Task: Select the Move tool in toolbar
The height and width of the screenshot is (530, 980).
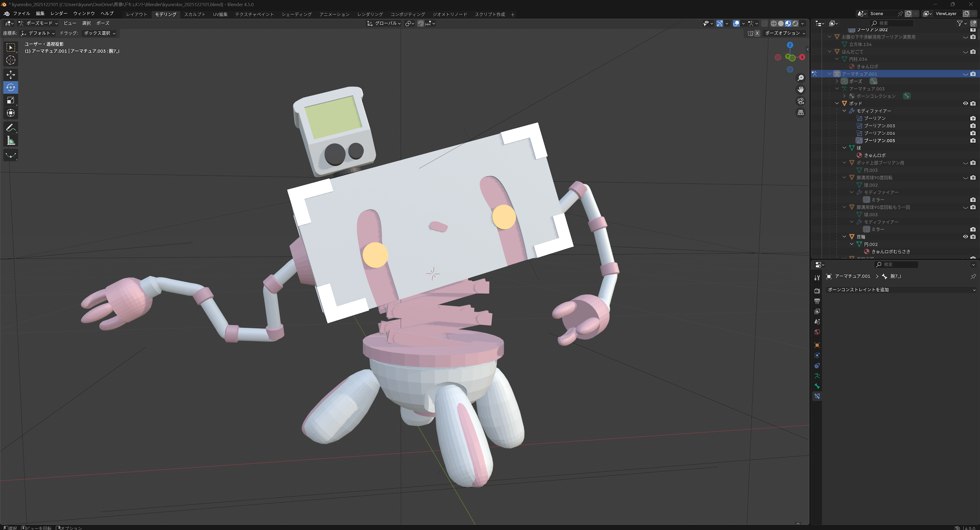Action: tap(11, 74)
